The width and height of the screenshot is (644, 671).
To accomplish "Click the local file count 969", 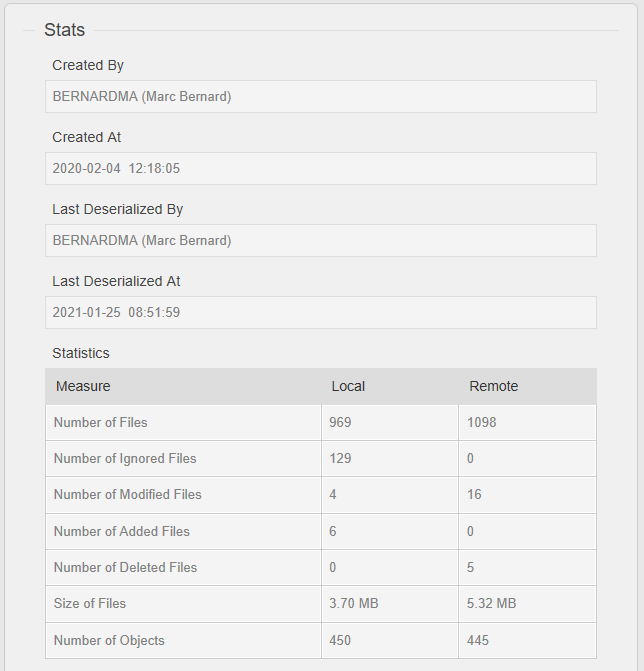I will pyautogui.click(x=340, y=422).
